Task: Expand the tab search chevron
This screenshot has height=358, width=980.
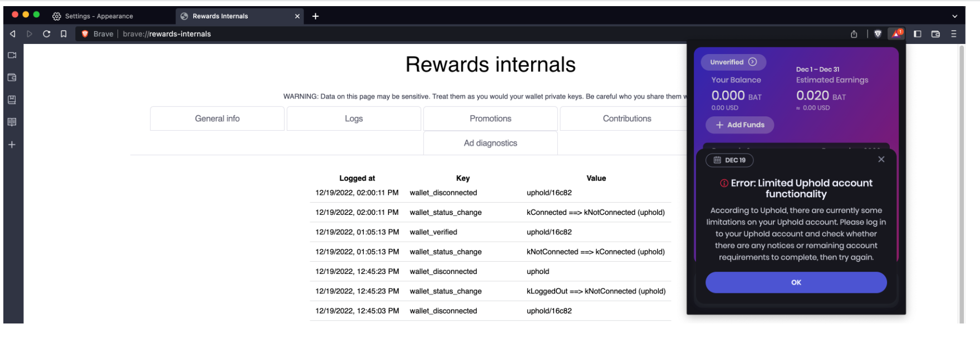Action: [x=954, y=16]
